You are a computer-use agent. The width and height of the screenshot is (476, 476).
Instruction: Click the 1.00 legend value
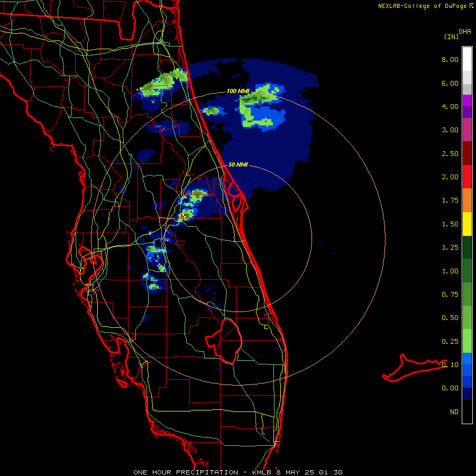(450, 271)
